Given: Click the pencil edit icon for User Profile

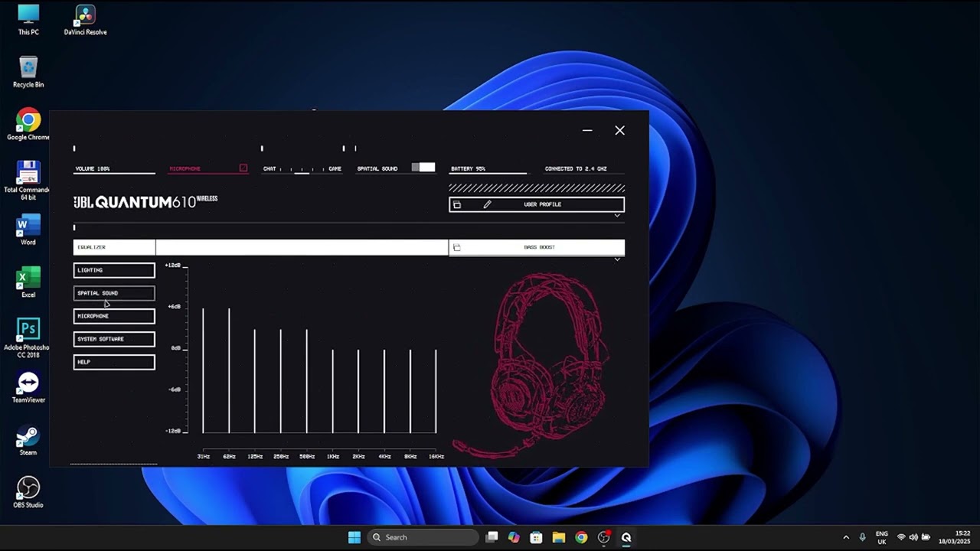Looking at the screenshot, I should pyautogui.click(x=487, y=204).
